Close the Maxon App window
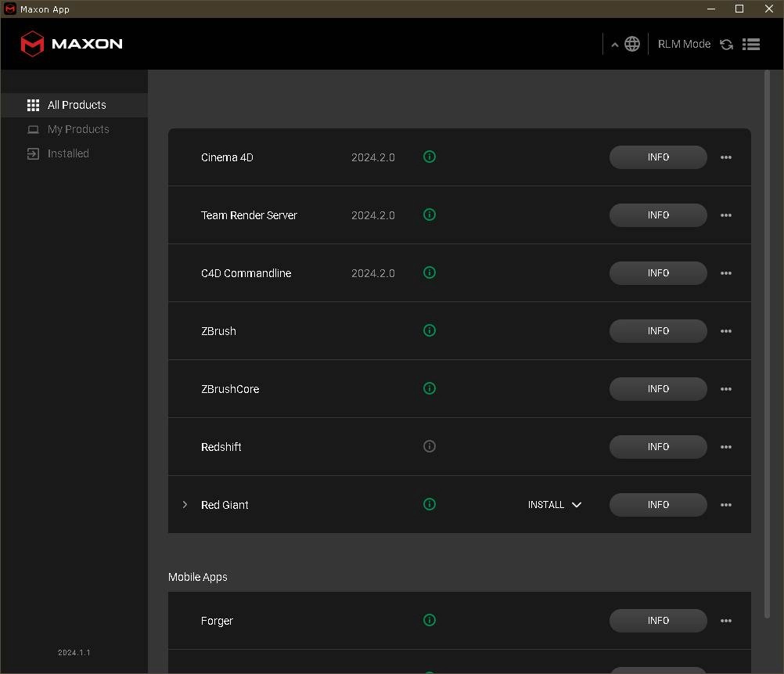The image size is (784, 674). pyautogui.click(x=769, y=9)
